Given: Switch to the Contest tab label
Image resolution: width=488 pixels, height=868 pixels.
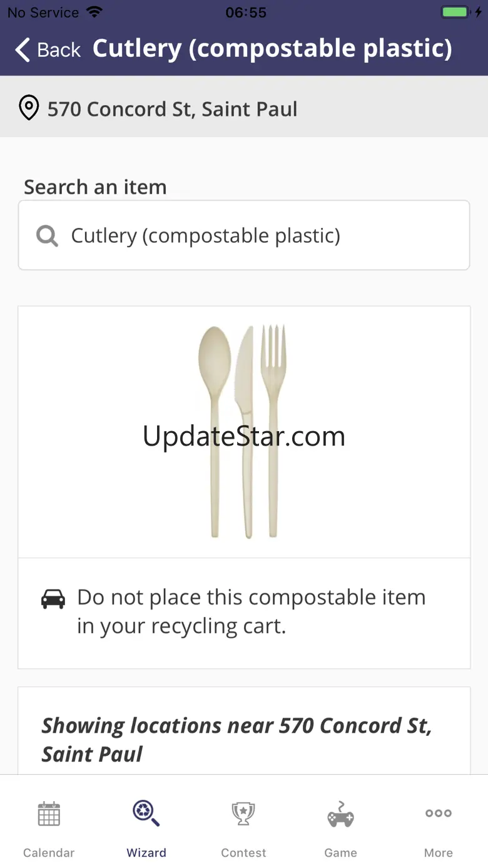Looking at the screenshot, I should 243,852.
